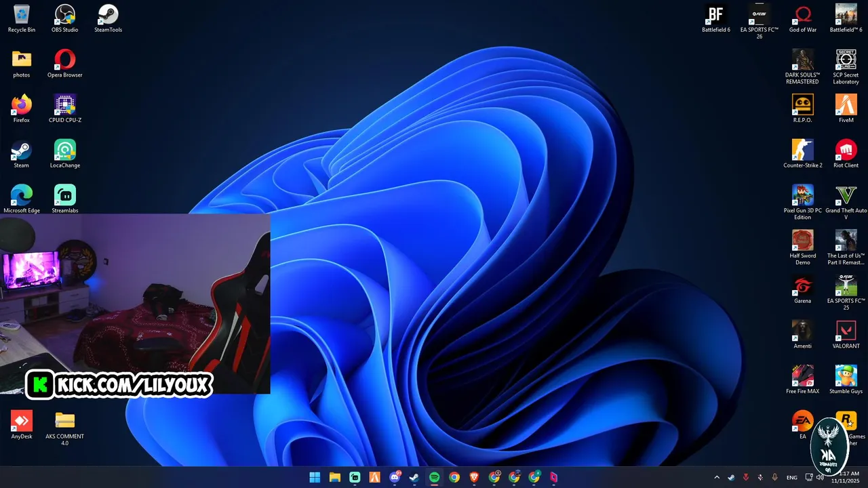Launch Riot Client from the desktop
This screenshot has height=488, width=868.
[846, 154]
